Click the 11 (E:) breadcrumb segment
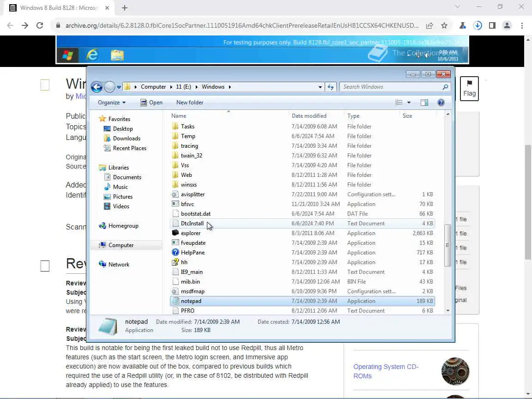This screenshot has height=399, width=532. click(183, 87)
